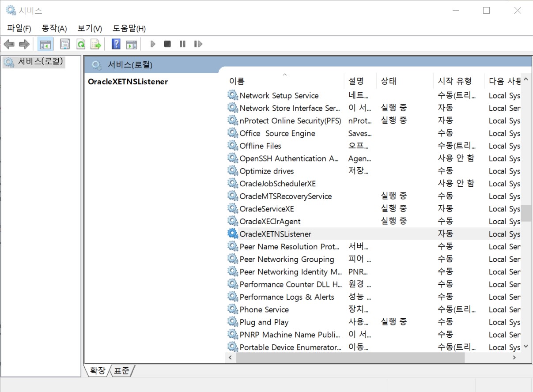This screenshot has height=392, width=533.
Task: Click horizontal scrollbar right arrow
Action: pyautogui.click(x=515, y=358)
